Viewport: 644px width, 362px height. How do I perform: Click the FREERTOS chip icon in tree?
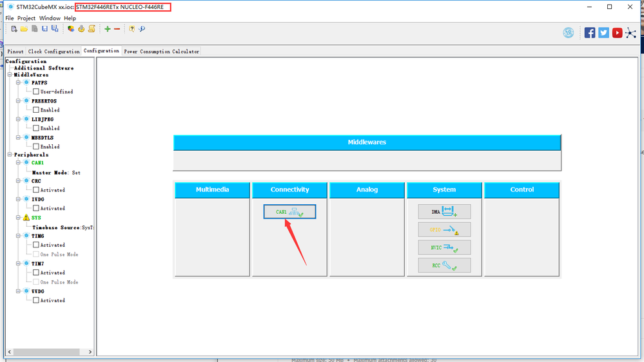[x=26, y=100]
